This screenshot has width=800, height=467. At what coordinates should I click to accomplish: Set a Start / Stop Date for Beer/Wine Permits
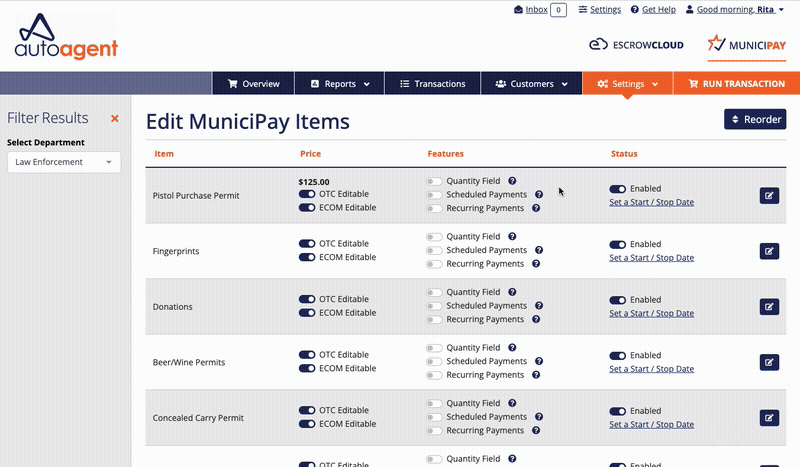pos(652,369)
